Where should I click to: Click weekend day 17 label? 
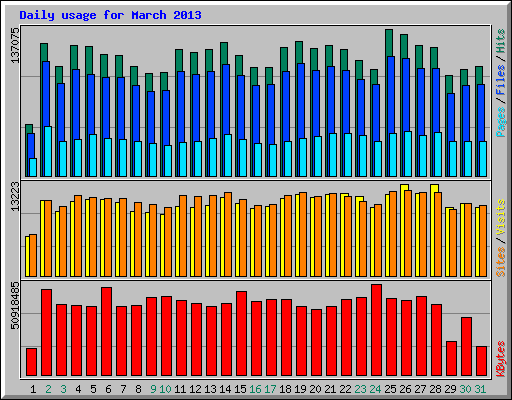(x=270, y=389)
